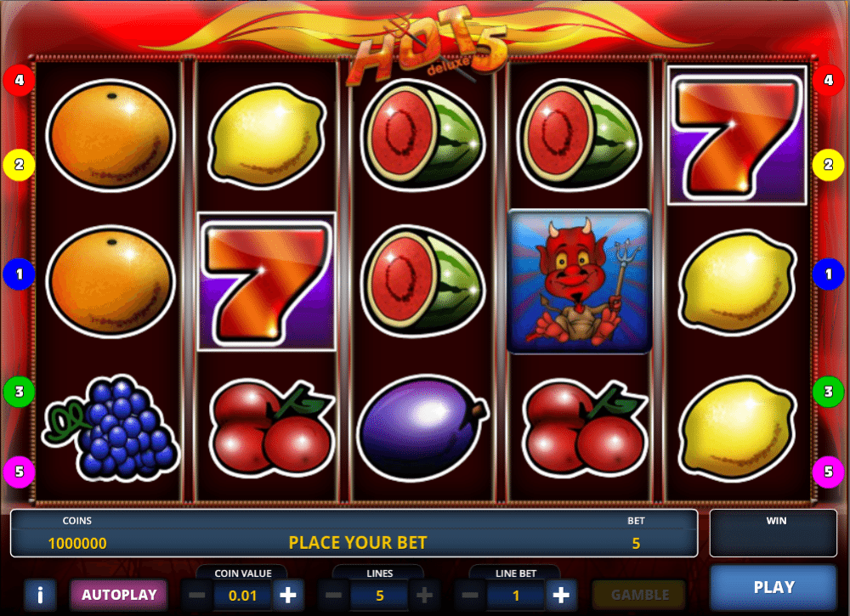
Task: Select the magenta payline 5 marker on right
Action: click(828, 472)
